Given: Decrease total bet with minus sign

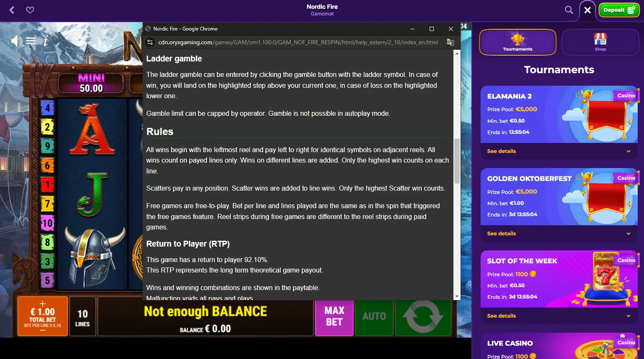Looking at the screenshot, I should point(43,331).
